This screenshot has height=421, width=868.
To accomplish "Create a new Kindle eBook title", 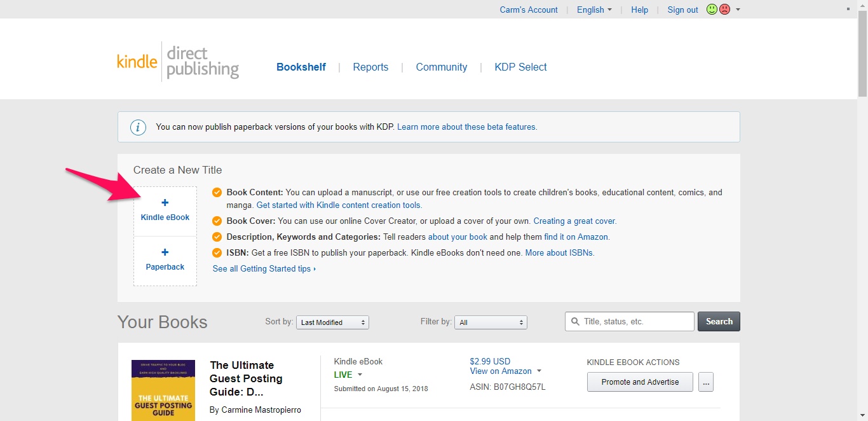I will [165, 212].
